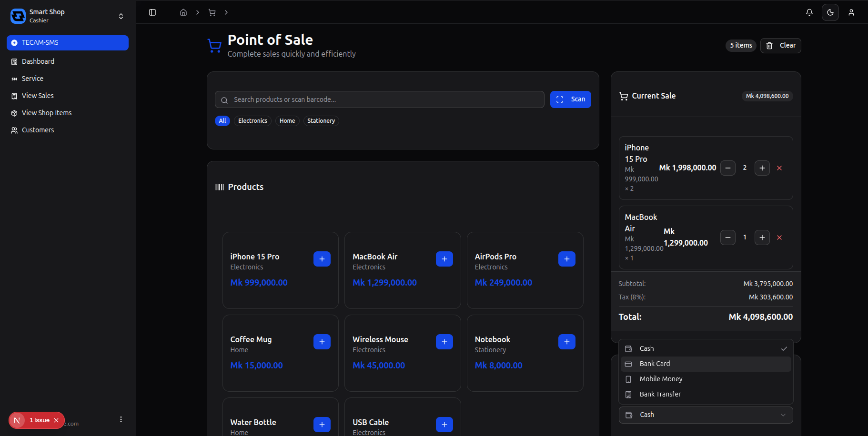This screenshot has height=436, width=868.
Task: Add iPhone 15 Pro to cart
Action: [322, 259]
